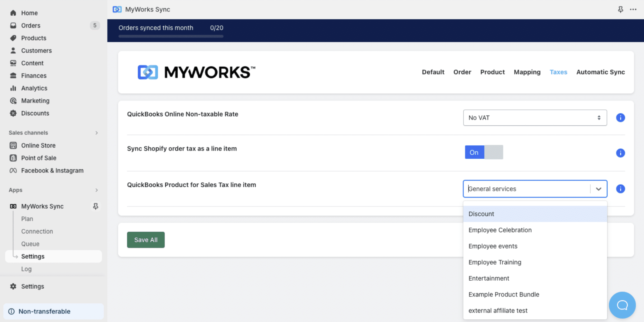Open the chat support bubble
Image resolution: width=644 pixels, height=322 pixels.
[622, 305]
